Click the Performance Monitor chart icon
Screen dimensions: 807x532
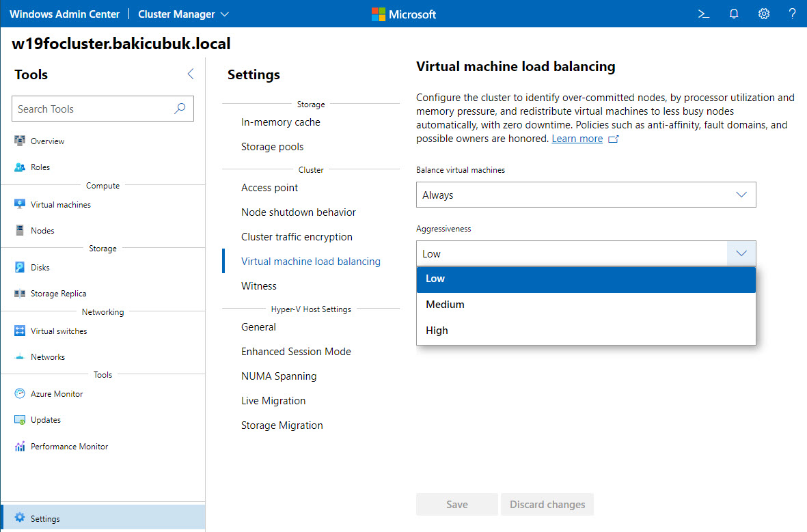20,446
